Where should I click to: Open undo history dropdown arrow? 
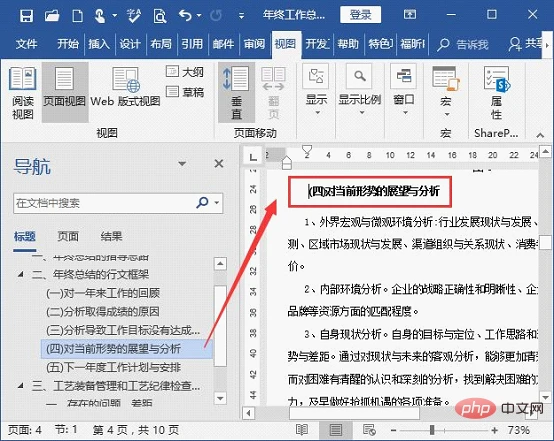point(199,15)
